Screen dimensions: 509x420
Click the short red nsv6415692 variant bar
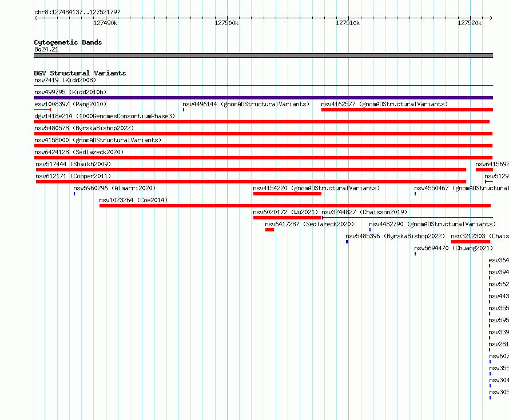[484, 170]
